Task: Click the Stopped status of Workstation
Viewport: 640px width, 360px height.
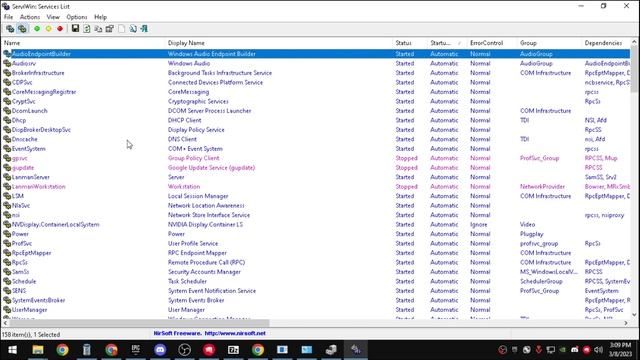Action: pos(407,187)
